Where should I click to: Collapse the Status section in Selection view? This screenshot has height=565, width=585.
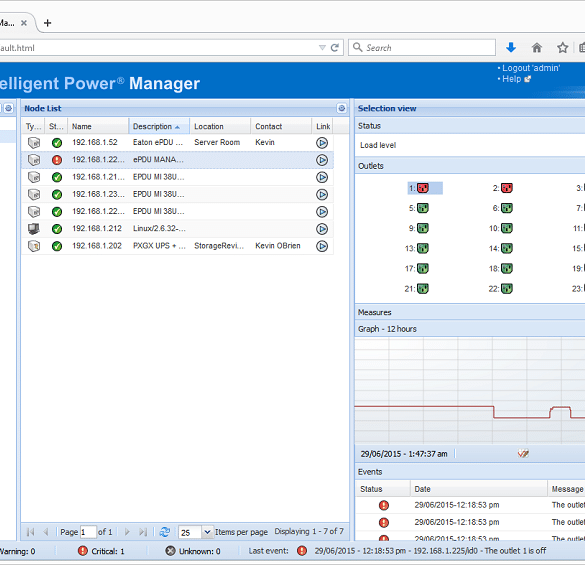click(470, 126)
